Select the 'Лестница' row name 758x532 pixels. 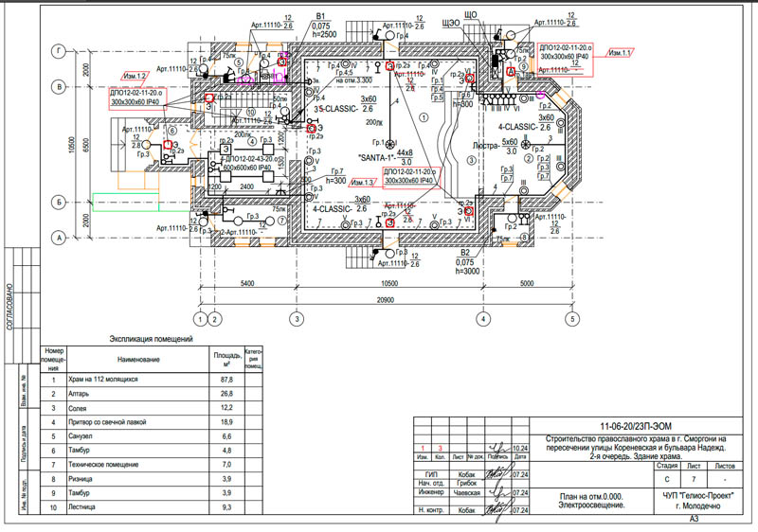[x=81, y=507]
